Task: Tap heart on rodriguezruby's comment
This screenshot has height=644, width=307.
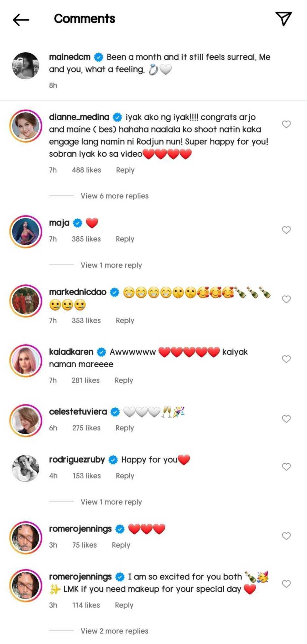Action: 286,467
